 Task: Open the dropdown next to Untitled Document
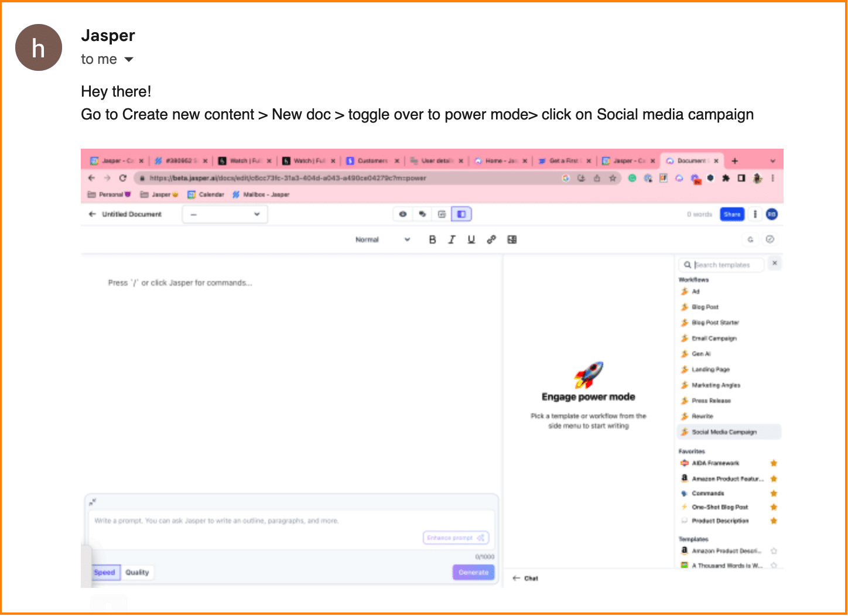(225, 214)
